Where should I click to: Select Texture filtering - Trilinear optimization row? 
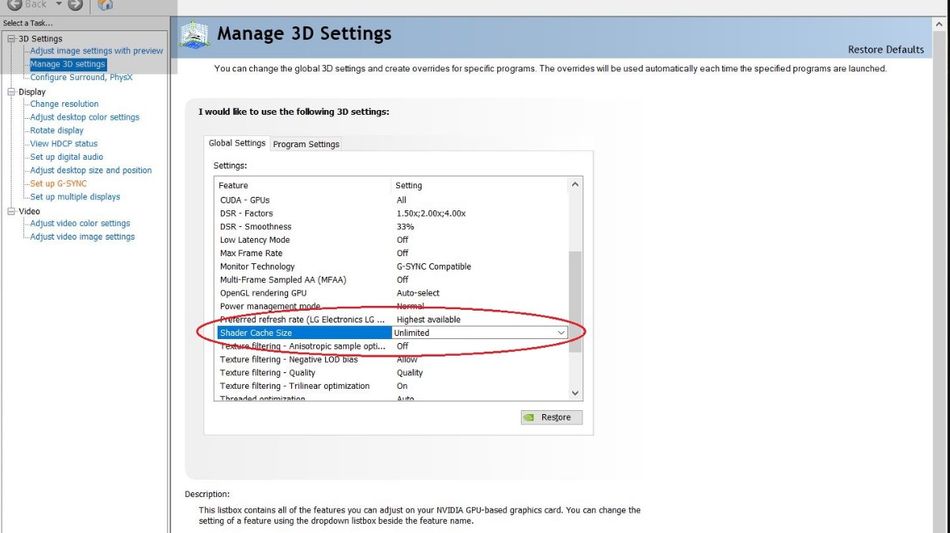(392, 386)
